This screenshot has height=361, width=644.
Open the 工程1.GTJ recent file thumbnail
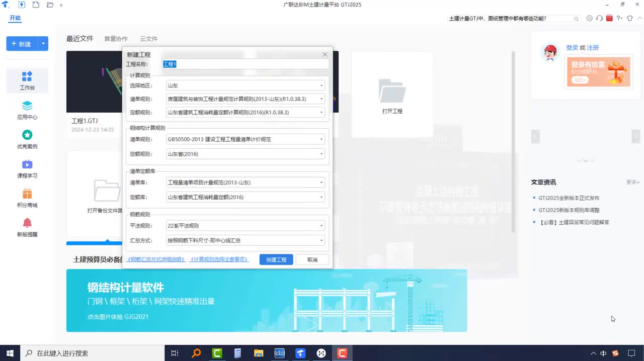pos(94,81)
